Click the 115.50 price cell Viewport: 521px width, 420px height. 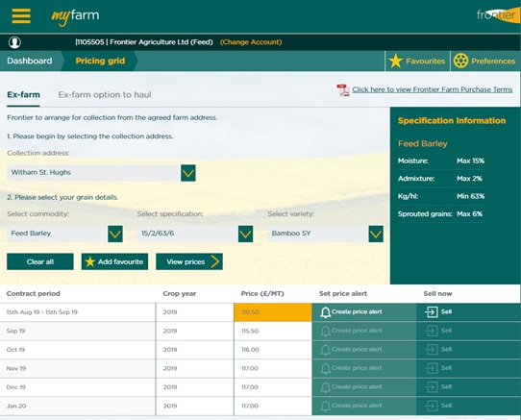(x=273, y=331)
